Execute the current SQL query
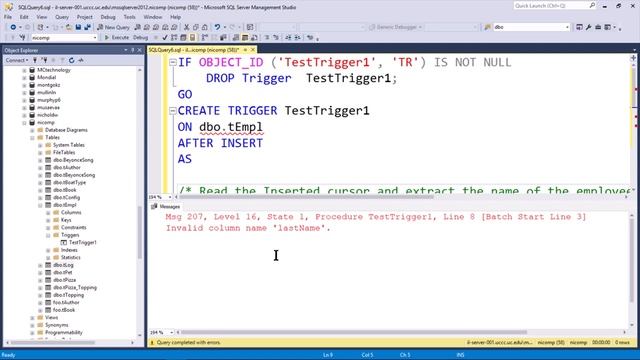 (116, 38)
